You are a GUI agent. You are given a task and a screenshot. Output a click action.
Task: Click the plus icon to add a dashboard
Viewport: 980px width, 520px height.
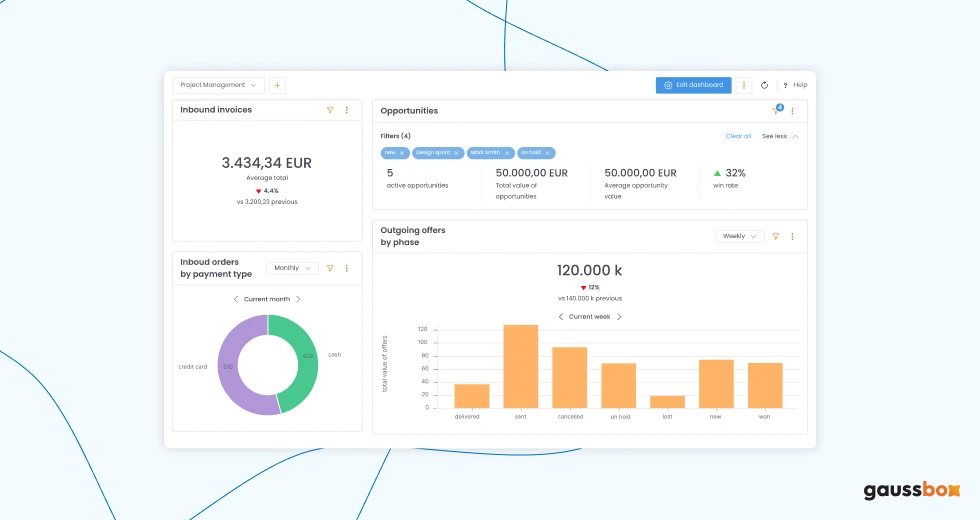(277, 86)
